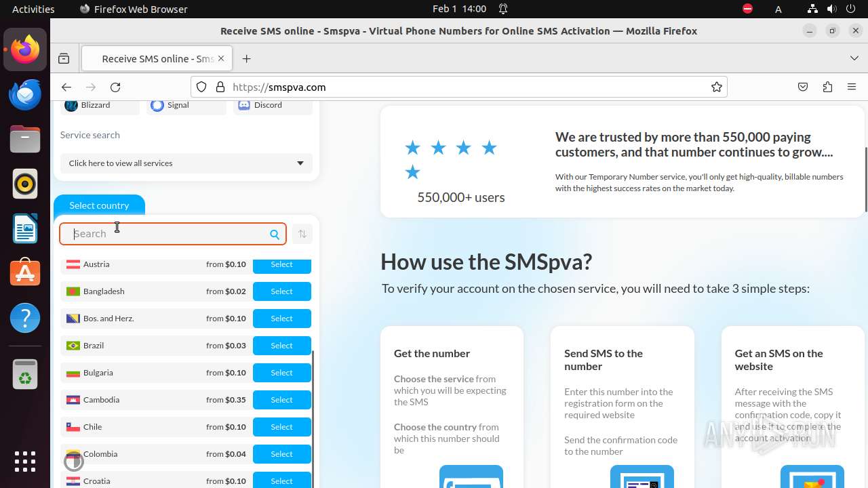Viewport: 868px width, 488px height.
Task: Click the Colombia country name
Action: tap(100, 454)
